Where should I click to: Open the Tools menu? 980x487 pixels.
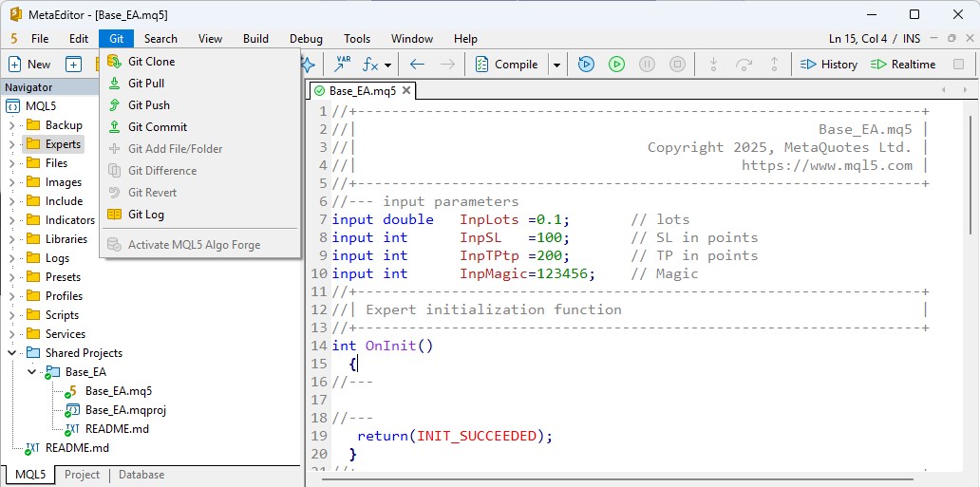coord(357,39)
